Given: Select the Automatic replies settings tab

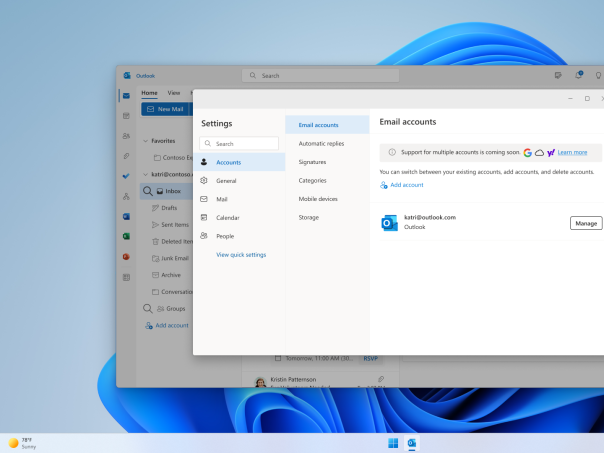Looking at the screenshot, I should pyautogui.click(x=321, y=143).
